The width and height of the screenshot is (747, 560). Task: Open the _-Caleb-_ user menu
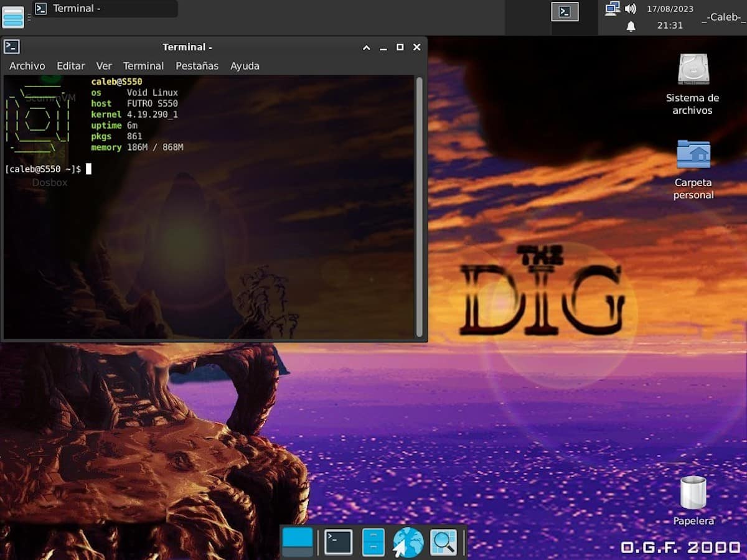coord(723,17)
